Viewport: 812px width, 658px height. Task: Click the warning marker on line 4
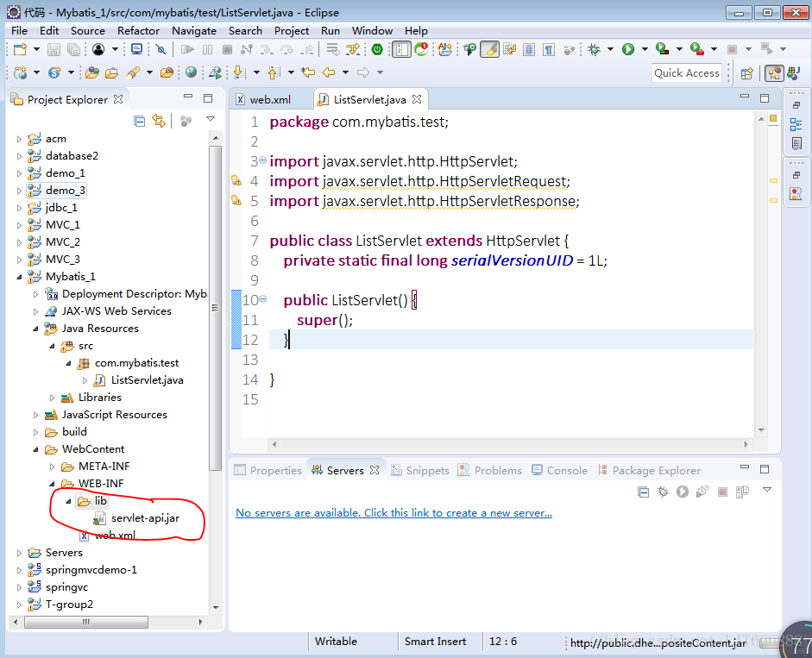(x=236, y=181)
